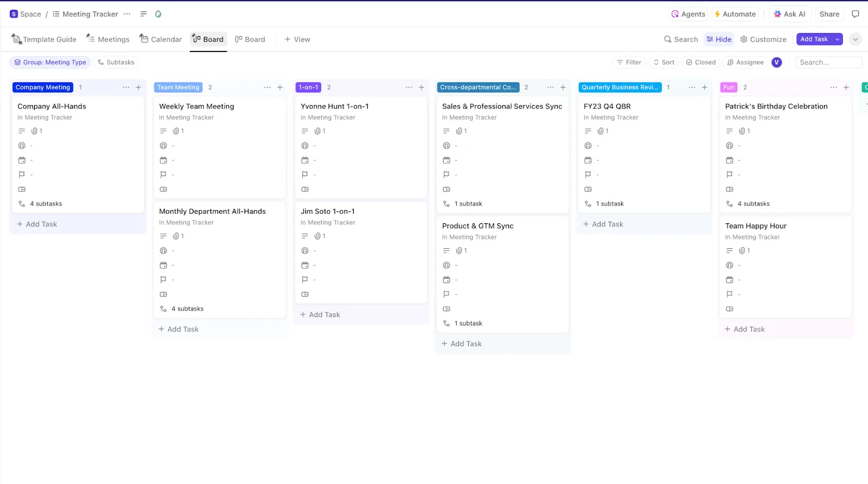Expand the Add Task dropdown arrow
This screenshot has height=484, width=868.
click(x=838, y=39)
